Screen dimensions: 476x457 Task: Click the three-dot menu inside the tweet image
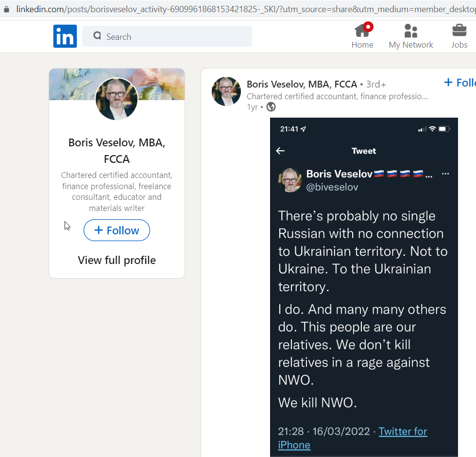tap(445, 174)
